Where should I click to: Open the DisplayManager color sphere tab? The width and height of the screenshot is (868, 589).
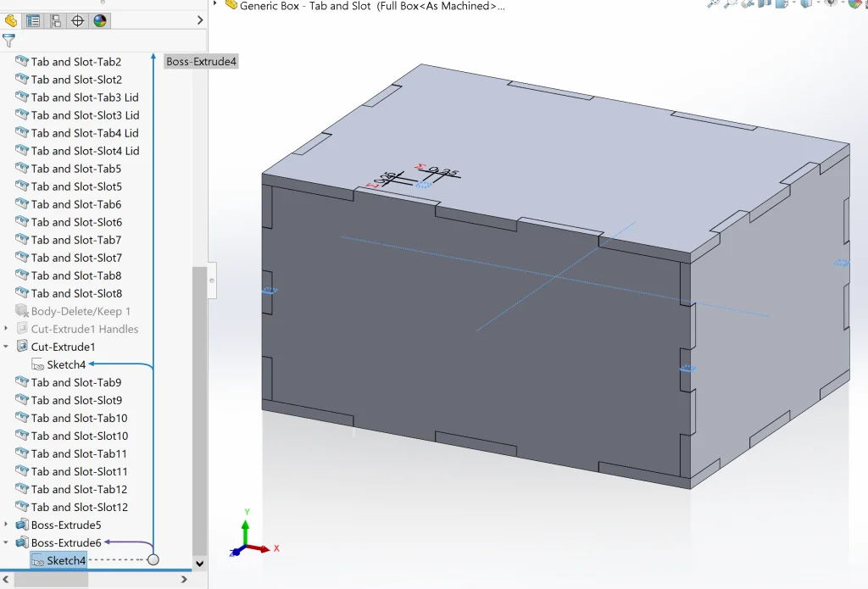100,21
